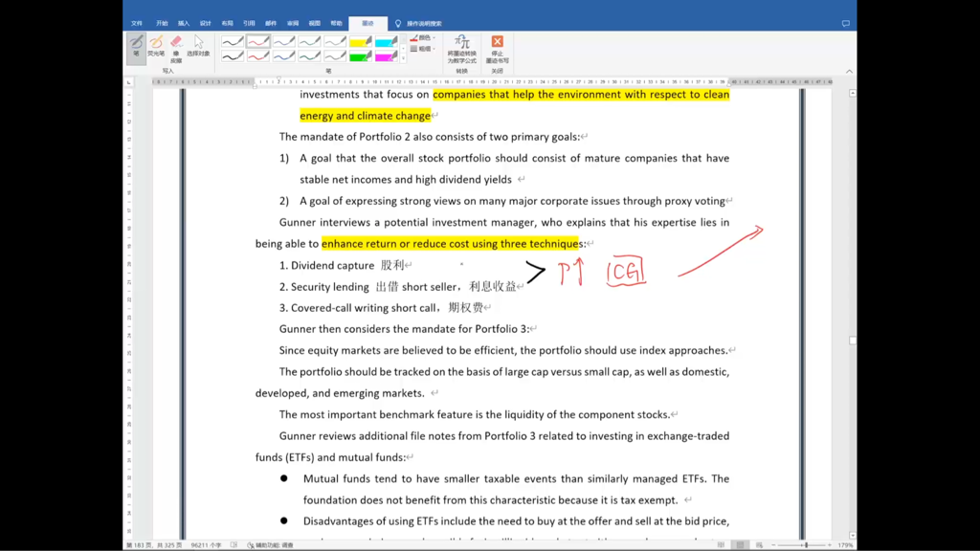This screenshot has height=551, width=980.
Task: Open the Mailings (邮件) tab
Action: point(271,23)
